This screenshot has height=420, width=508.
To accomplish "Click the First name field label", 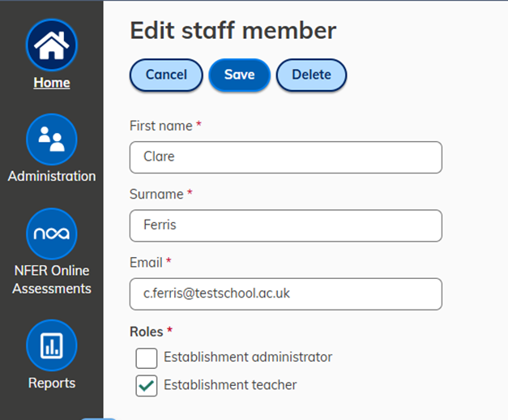I will tap(161, 126).
